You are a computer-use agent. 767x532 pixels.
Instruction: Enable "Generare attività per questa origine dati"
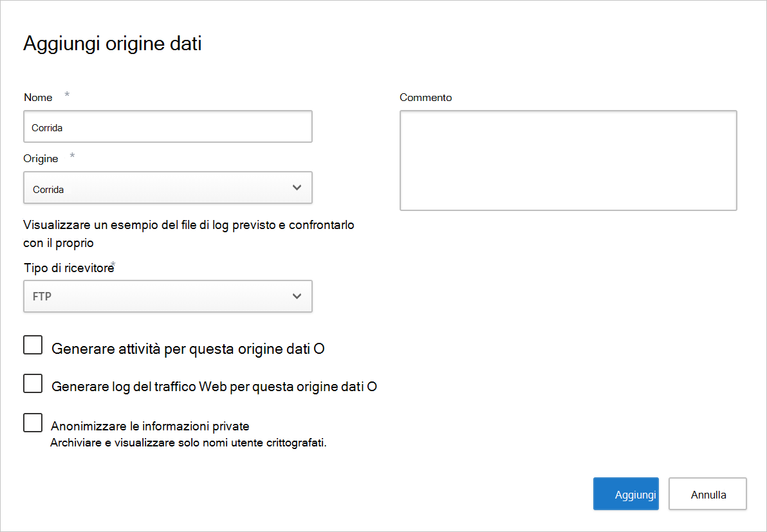pos(33,345)
